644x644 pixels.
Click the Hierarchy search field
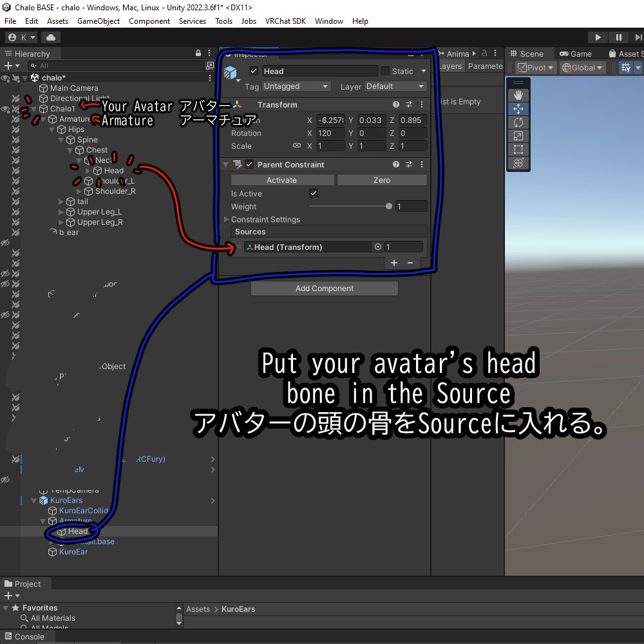click(x=117, y=66)
